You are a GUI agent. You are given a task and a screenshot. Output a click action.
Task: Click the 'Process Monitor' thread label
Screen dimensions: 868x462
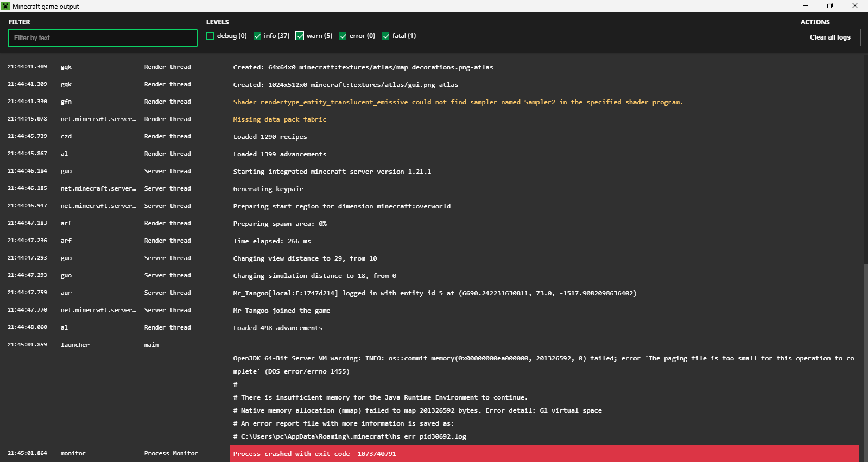pyautogui.click(x=171, y=453)
